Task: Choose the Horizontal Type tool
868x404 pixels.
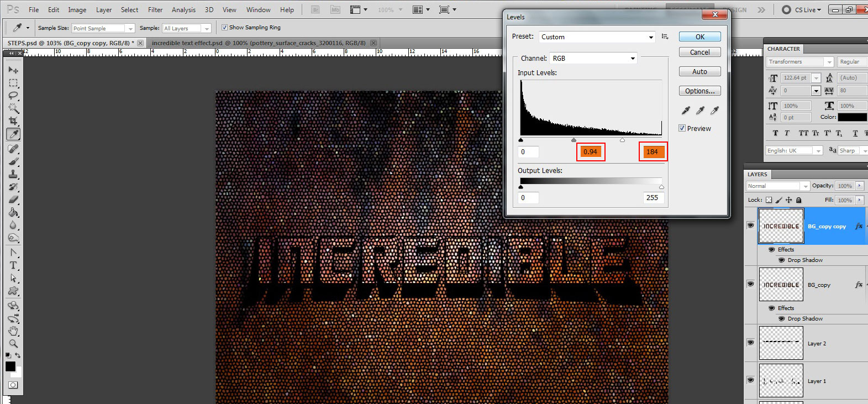Action: point(13,265)
